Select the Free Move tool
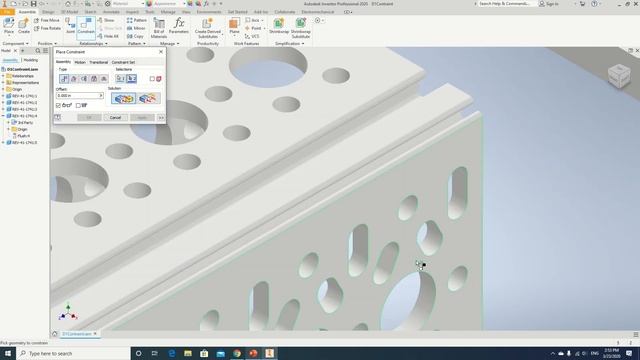640x360 pixels. pyautogui.click(x=47, y=20)
